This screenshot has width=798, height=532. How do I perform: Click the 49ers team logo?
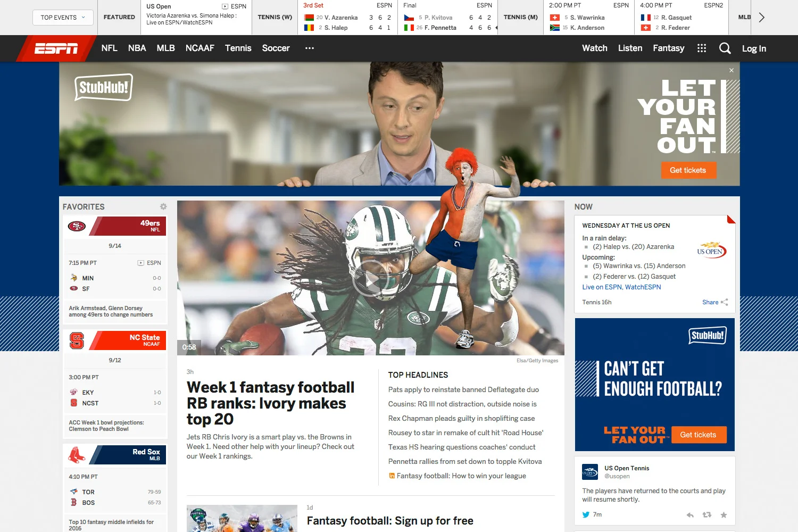77,226
